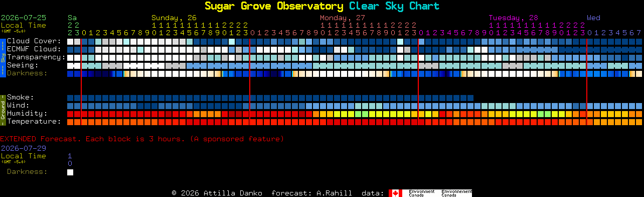
Task: Click the upper Darkness row label
Action: pyautogui.click(x=27, y=73)
